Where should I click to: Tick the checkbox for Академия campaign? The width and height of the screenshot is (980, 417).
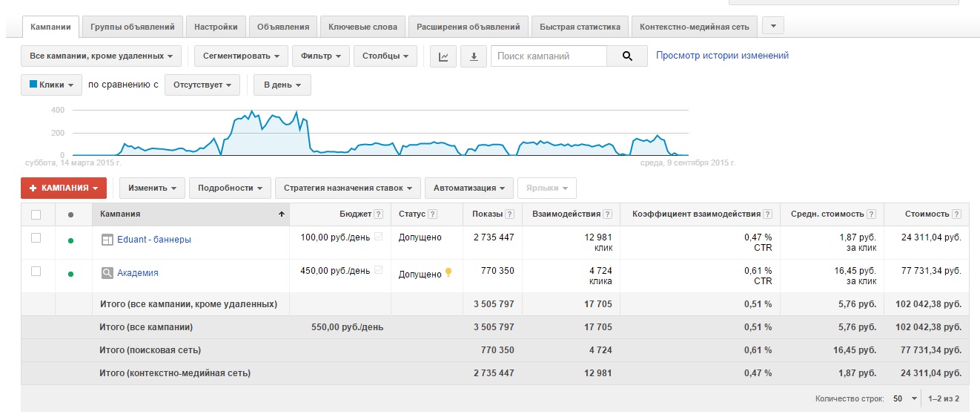coord(36,272)
